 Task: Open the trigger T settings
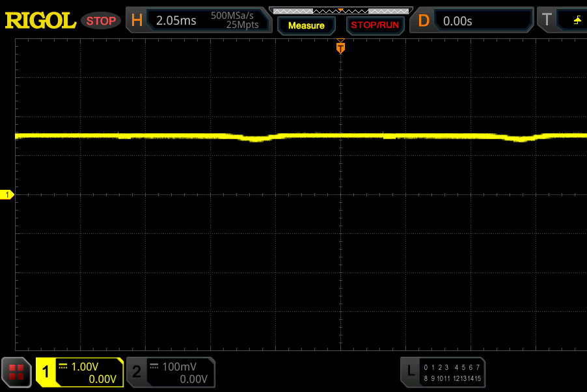coord(547,20)
